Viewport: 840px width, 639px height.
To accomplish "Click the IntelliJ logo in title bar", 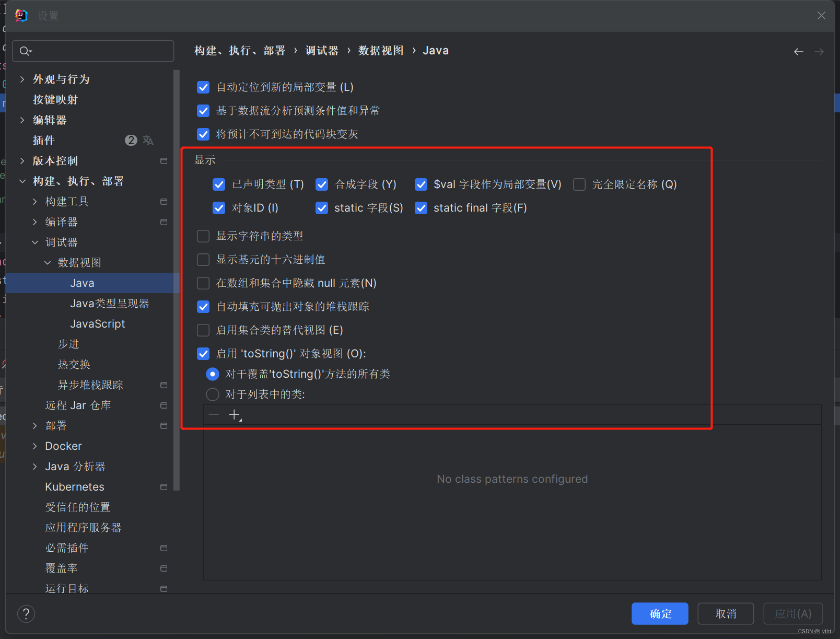I will tap(21, 16).
